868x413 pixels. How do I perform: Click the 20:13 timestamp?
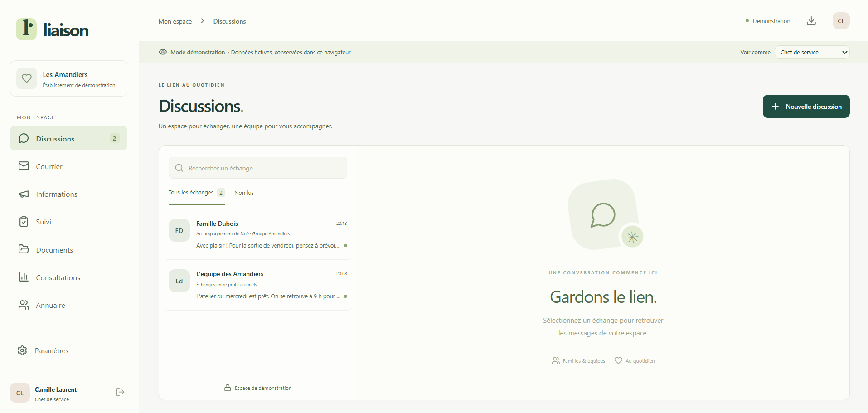(341, 224)
